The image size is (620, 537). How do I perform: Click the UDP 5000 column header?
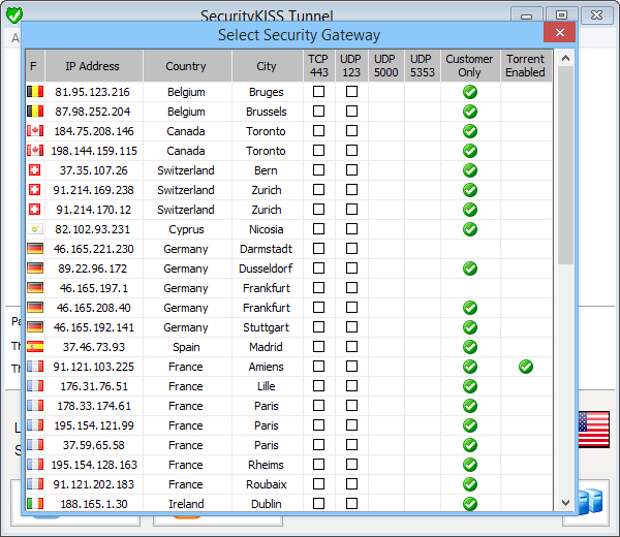[x=386, y=66]
